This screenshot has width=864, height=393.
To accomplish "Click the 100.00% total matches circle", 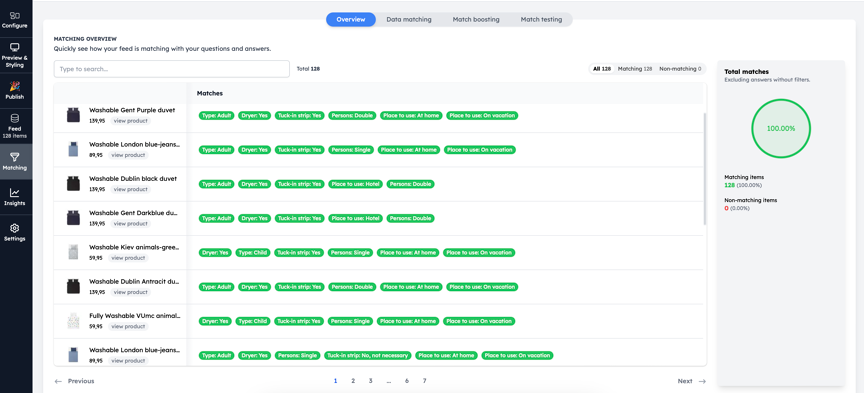I will [781, 128].
